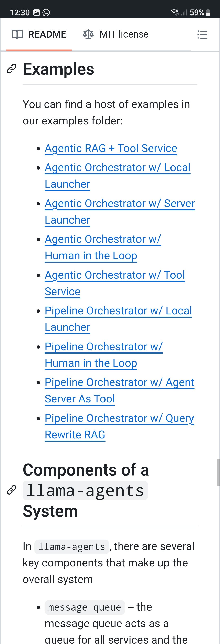Viewport: 220px width, 644px height.
Task: Open Agentic Orchestrator w/ Tool Service link
Action: [x=115, y=275]
